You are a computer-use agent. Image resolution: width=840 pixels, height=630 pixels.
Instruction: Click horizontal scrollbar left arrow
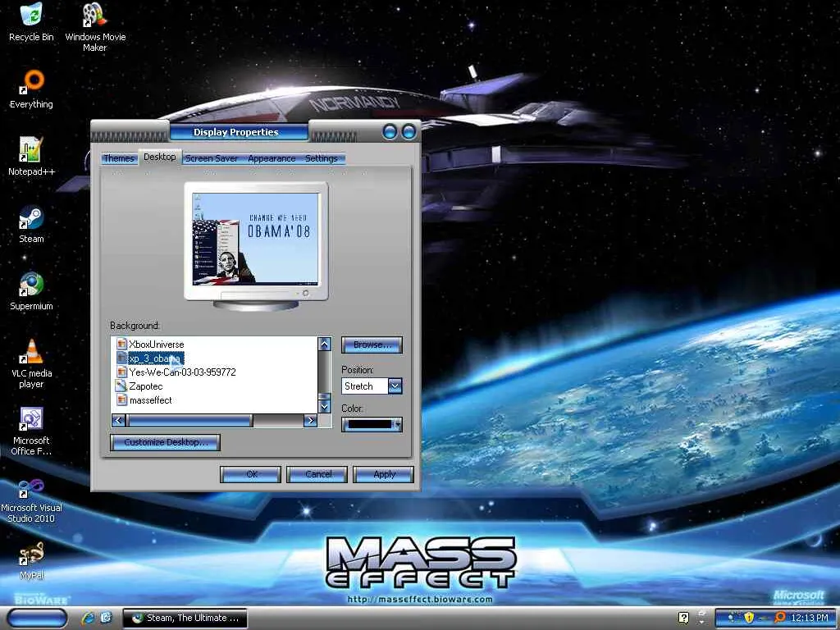point(118,421)
